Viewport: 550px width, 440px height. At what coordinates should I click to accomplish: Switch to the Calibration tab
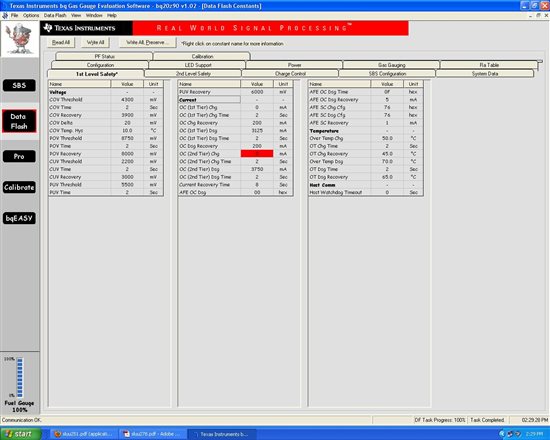tap(202, 56)
